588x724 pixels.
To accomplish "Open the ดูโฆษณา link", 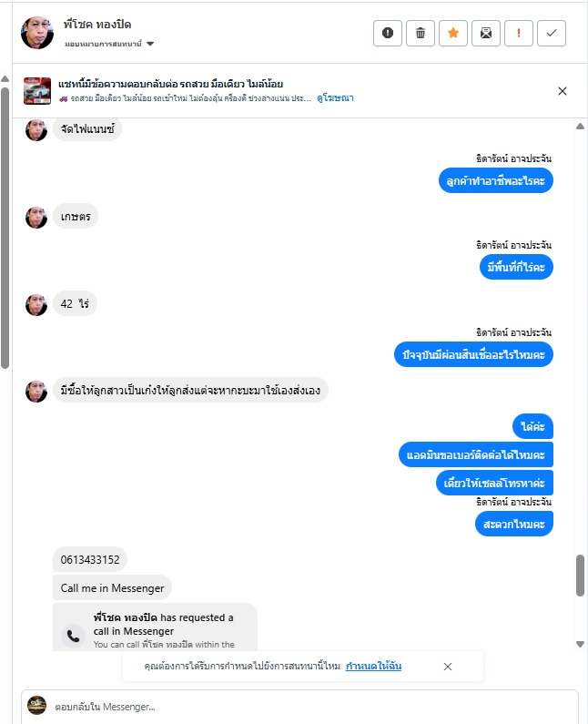I will pos(335,97).
